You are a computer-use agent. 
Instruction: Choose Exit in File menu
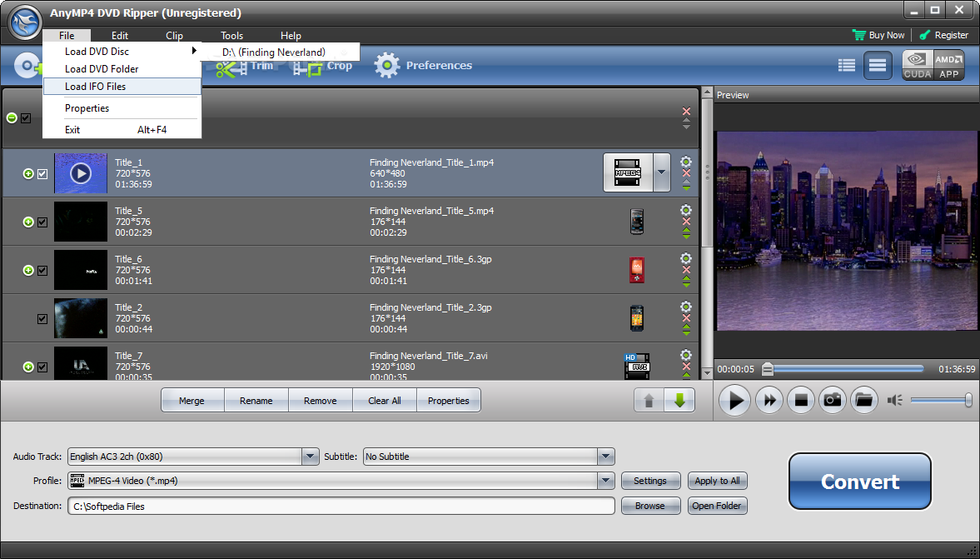[x=122, y=129]
